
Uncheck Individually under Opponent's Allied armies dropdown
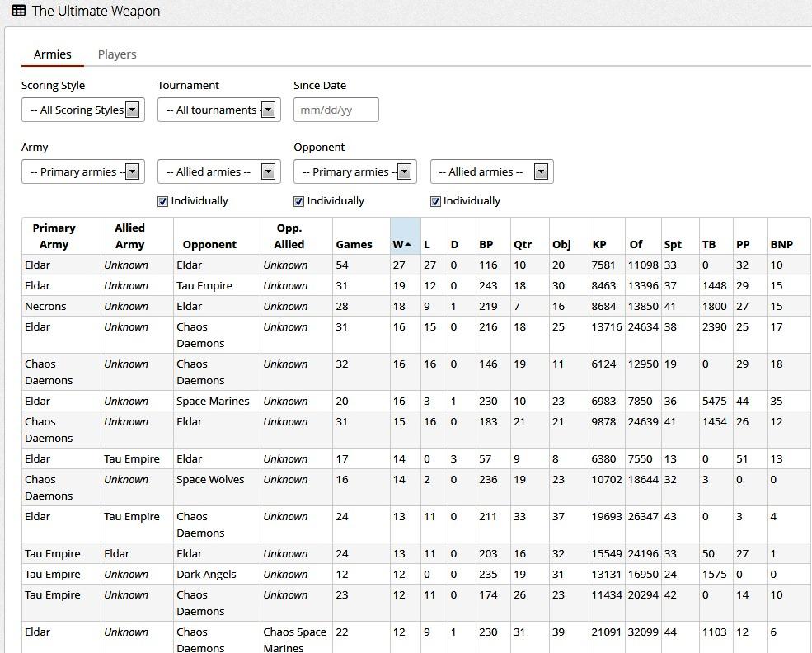[435, 201]
